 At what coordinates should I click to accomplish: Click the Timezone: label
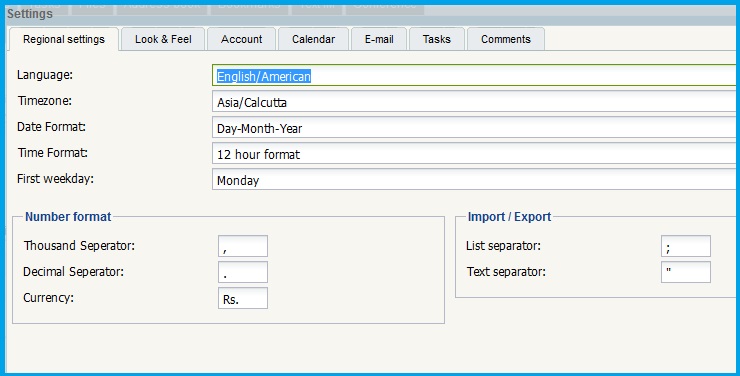(x=45, y=101)
